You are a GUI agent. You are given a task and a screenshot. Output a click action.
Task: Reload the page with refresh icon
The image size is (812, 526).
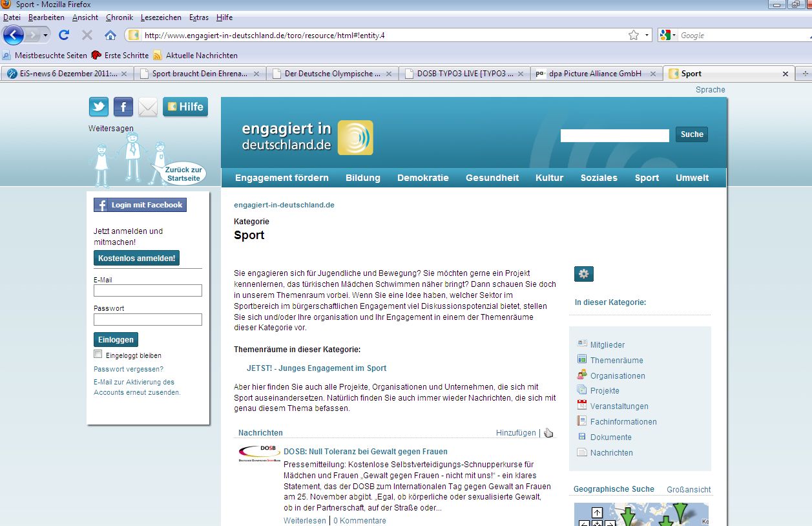pyautogui.click(x=63, y=35)
